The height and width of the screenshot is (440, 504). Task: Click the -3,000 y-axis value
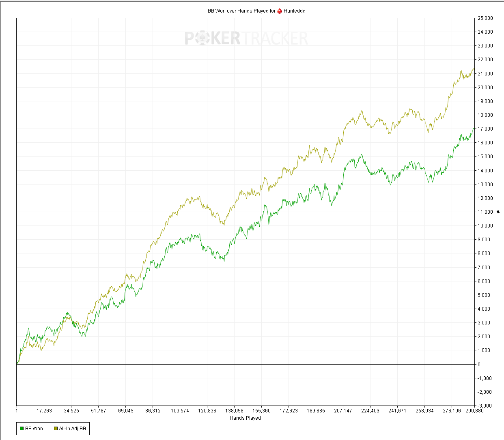tap(485, 406)
